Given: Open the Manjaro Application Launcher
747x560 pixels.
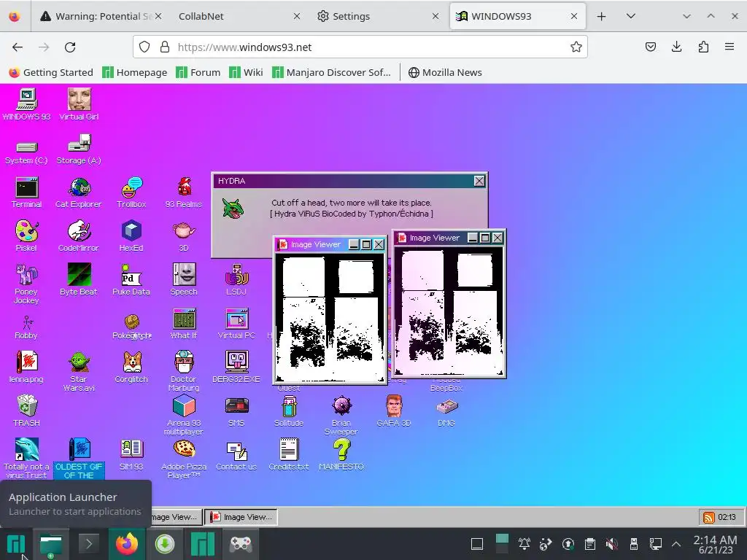Looking at the screenshot, I should click(x=16, y=544).
